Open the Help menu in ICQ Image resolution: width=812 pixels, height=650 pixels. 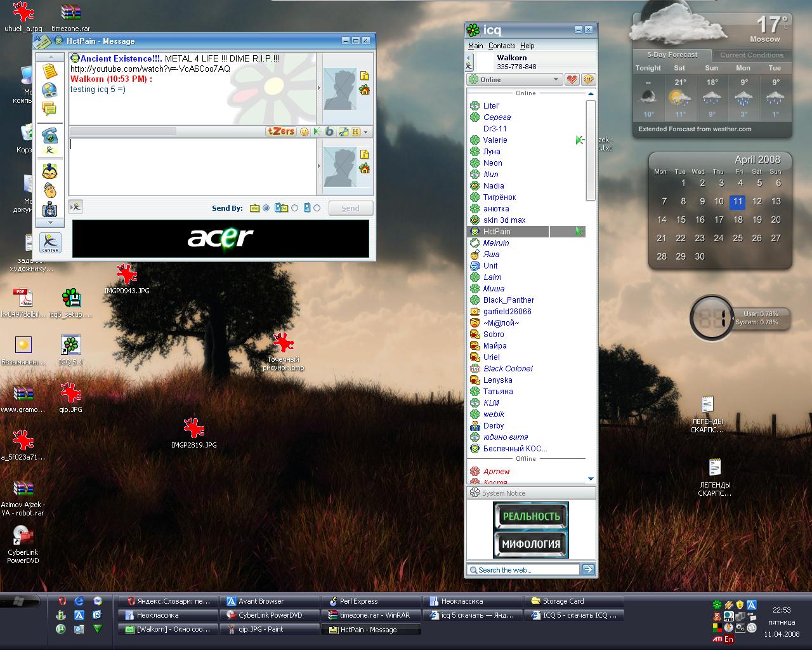click(x=527, y=46)
